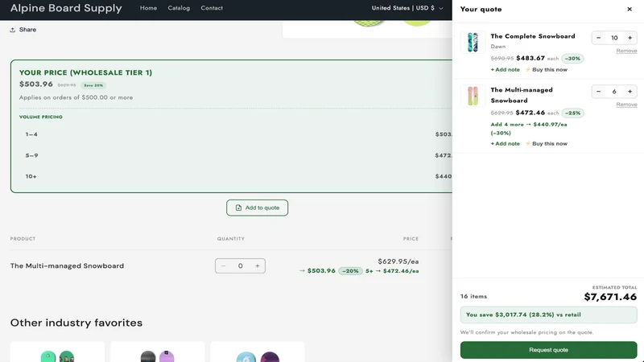Click The Multi-managed Snowboard title in quote
Screen dimensions: 644x362
(522, 95)
